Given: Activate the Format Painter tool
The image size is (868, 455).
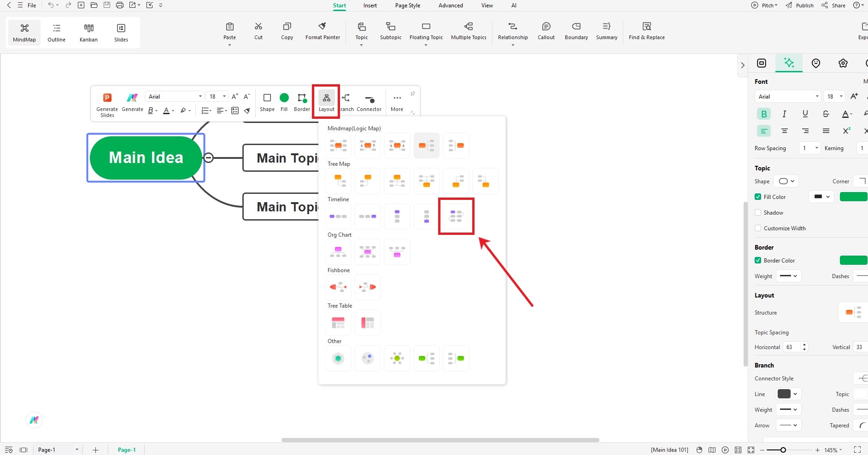Looking at the screenshot, I should 323,31.
